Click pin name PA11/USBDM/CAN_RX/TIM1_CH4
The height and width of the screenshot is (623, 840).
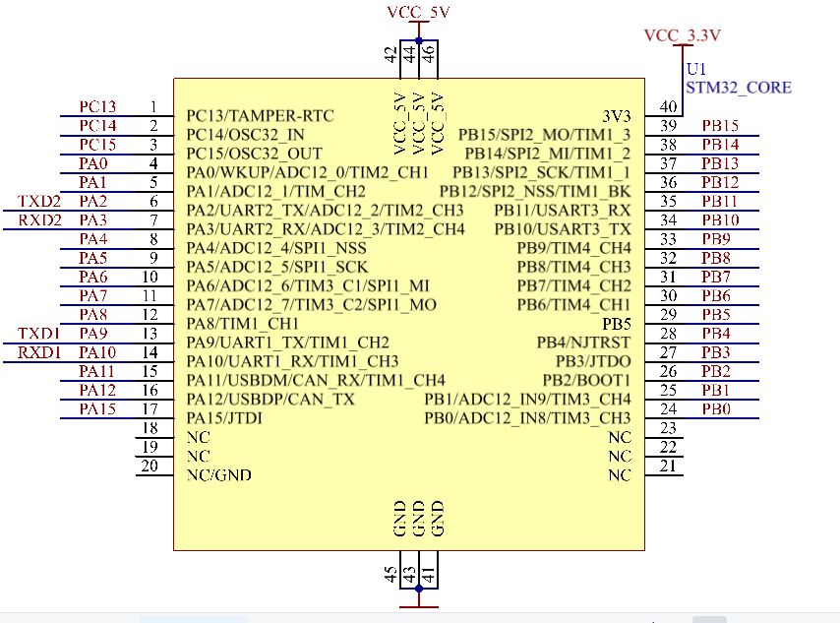pyautogui.click(x=316, y=380)
